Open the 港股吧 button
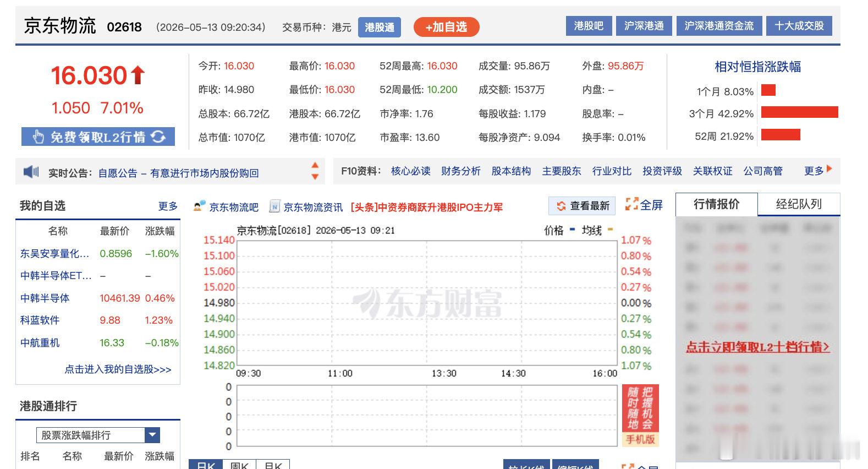Viewport: 868px width, 469px height. (x=589, y=26)
